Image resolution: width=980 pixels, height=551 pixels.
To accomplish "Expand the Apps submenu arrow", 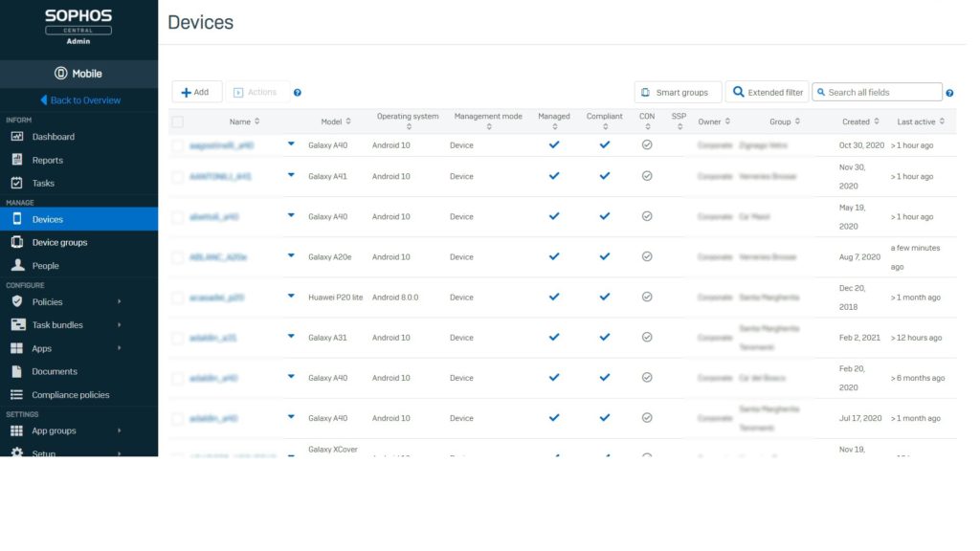I will (x=119, y=348).
